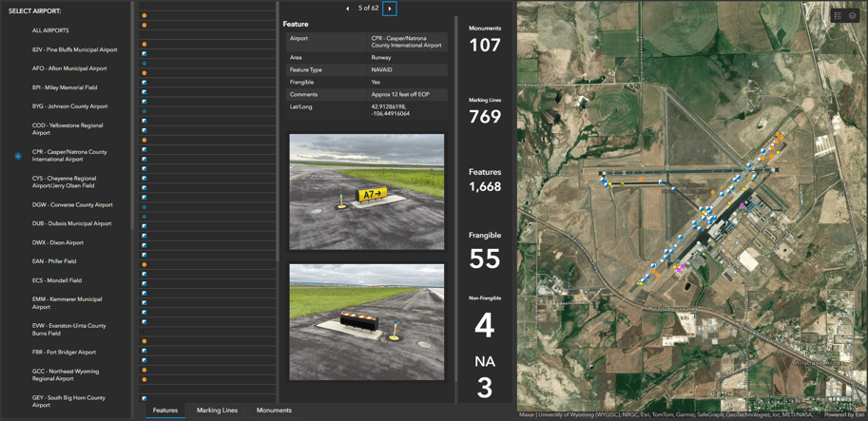Screen dimensions: 868x421
Task: Go to the next feature record
Action: [x=390, y=9]
